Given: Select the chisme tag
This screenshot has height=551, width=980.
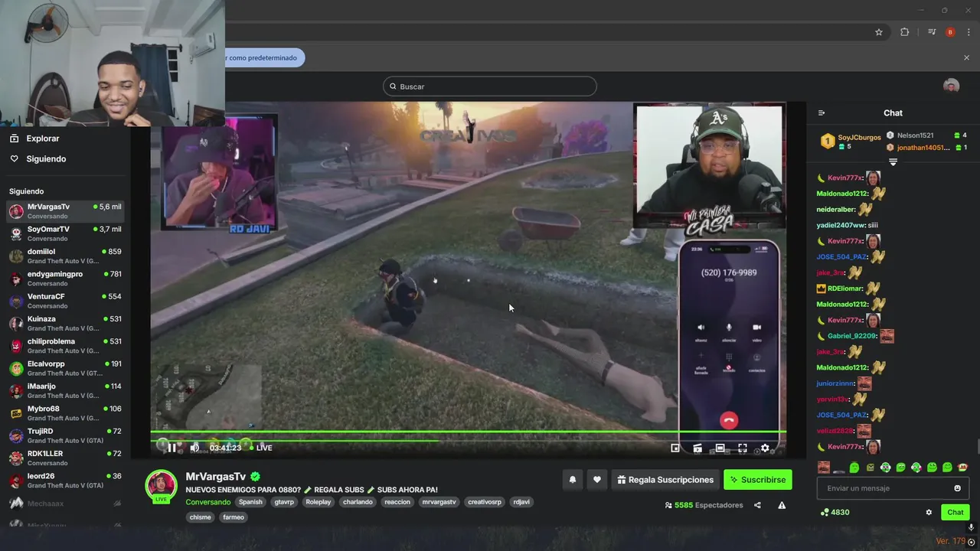Looking at the screenshot, I should click(x=201, y=517).
